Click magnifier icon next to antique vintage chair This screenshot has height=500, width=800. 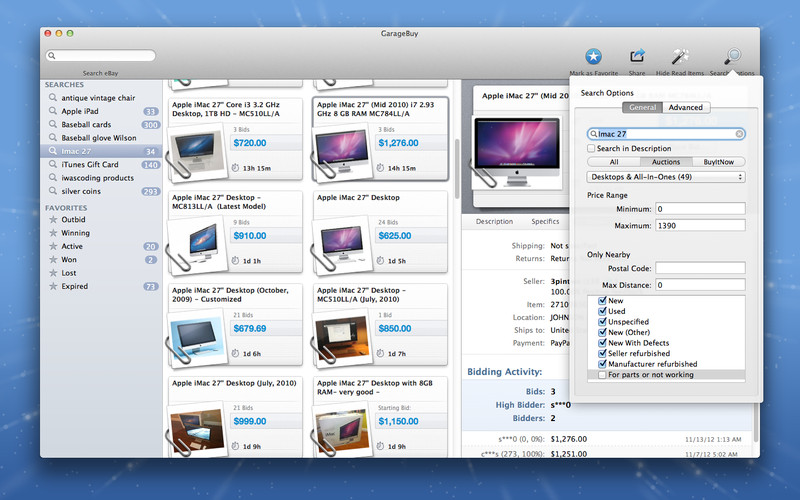pos(53,97)
